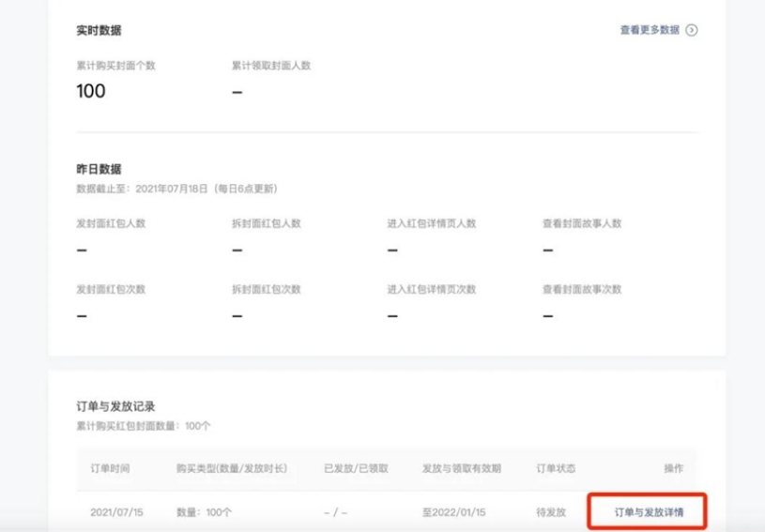Click the 累计购买红包封面数量：100个 text
The height and width of the screenshot is (532, 765).
click(144, 426)
